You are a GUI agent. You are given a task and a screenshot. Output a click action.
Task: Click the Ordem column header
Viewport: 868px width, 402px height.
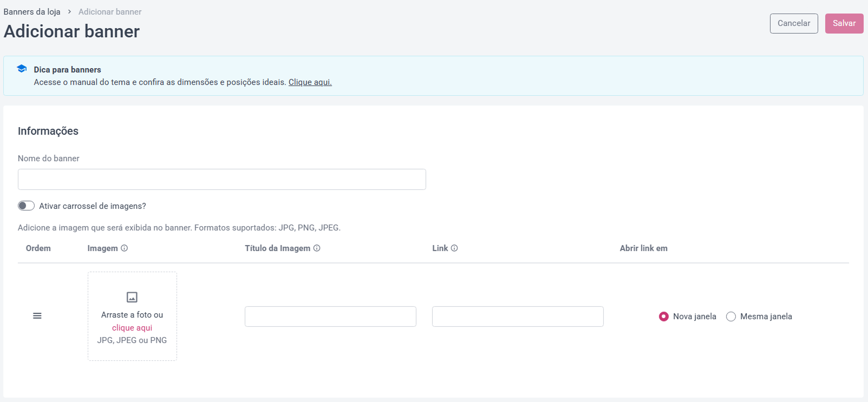coord(38,248)
